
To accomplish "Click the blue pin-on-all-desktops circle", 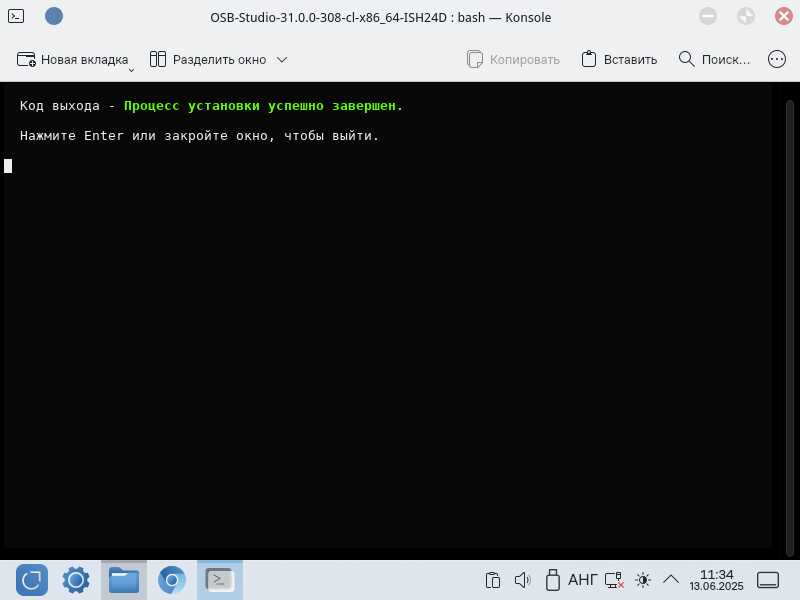I will pyautogui.click(x=54, y=16).
